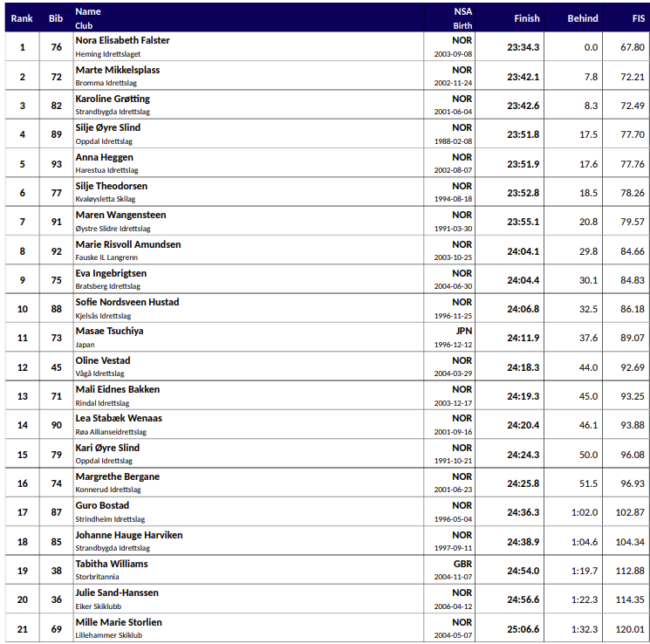Click the Bib column header
The width and height of the screenshot is (650, 644).
56,18
